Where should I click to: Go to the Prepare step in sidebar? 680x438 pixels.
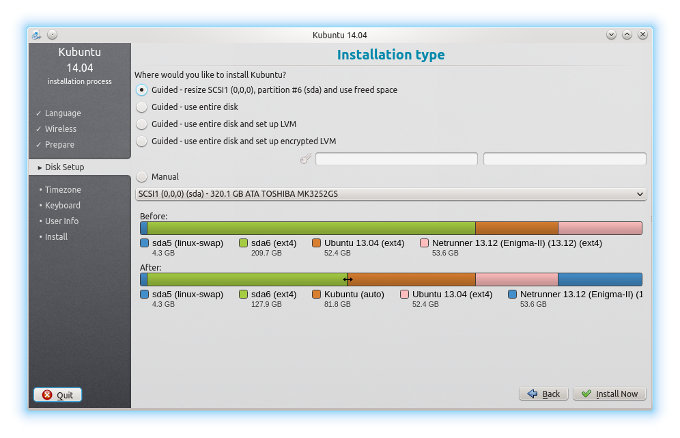pos(59,145)
